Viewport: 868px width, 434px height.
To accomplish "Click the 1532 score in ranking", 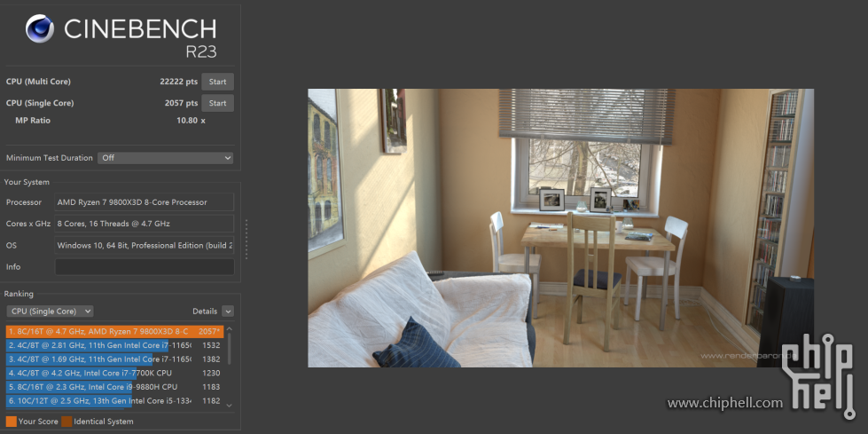I will click(x=211, y=345).
